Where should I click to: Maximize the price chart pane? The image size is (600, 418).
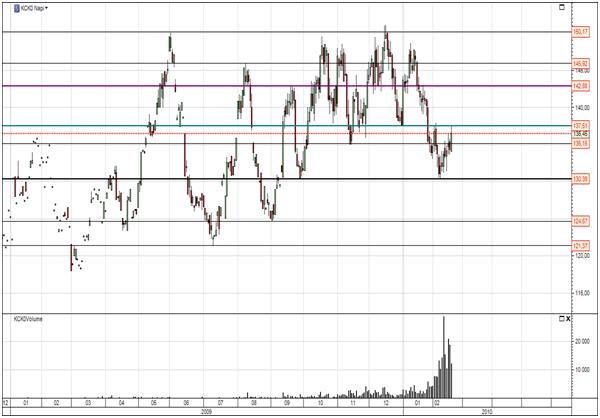point(564,7)
